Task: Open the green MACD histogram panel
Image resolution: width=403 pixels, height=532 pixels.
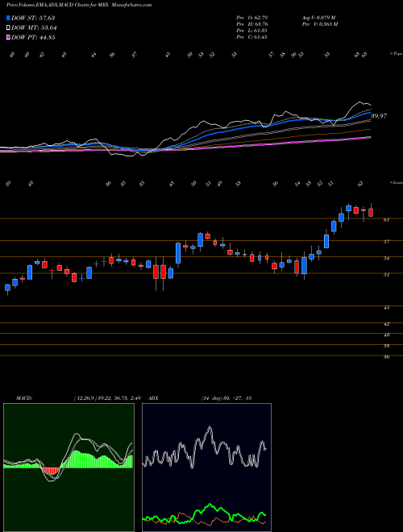Action: tap(69, 468)
